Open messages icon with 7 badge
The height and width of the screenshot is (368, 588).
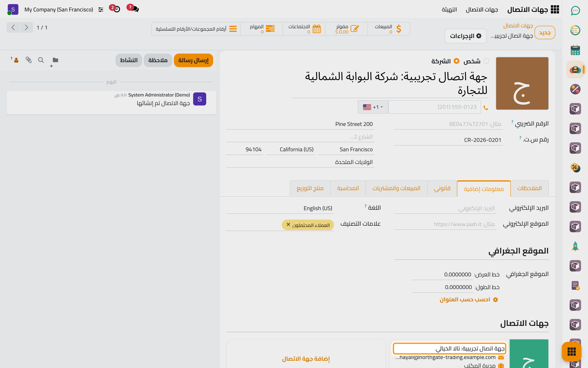133,8
